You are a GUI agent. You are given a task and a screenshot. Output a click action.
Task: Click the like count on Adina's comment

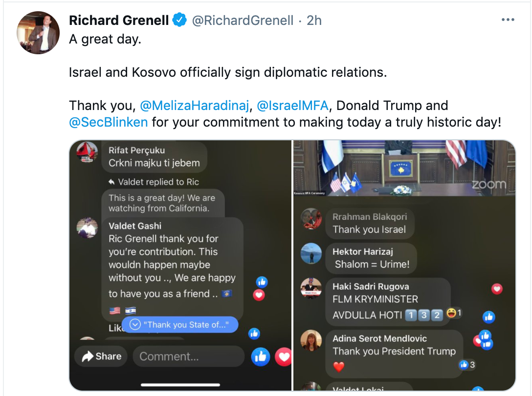click(x=467, y=365)
